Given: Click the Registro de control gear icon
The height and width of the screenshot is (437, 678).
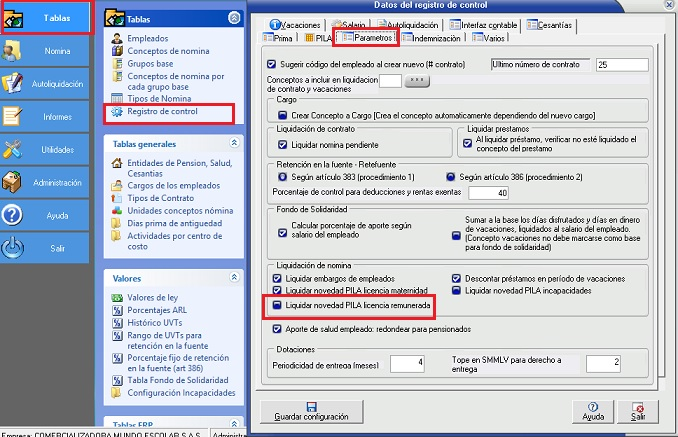Looking at the screenshot, I should tap(118, 111).
